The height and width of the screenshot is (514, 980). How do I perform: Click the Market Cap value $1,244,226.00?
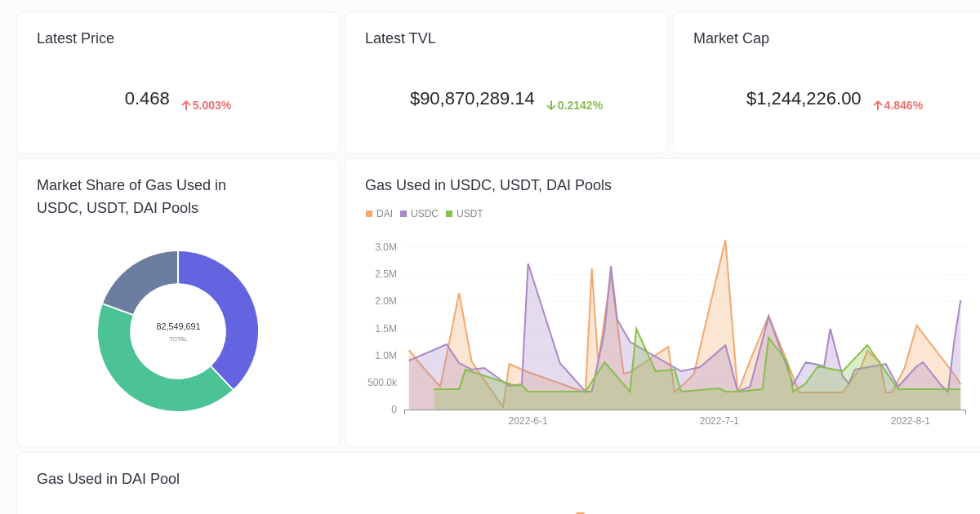[x=803, y=98]
